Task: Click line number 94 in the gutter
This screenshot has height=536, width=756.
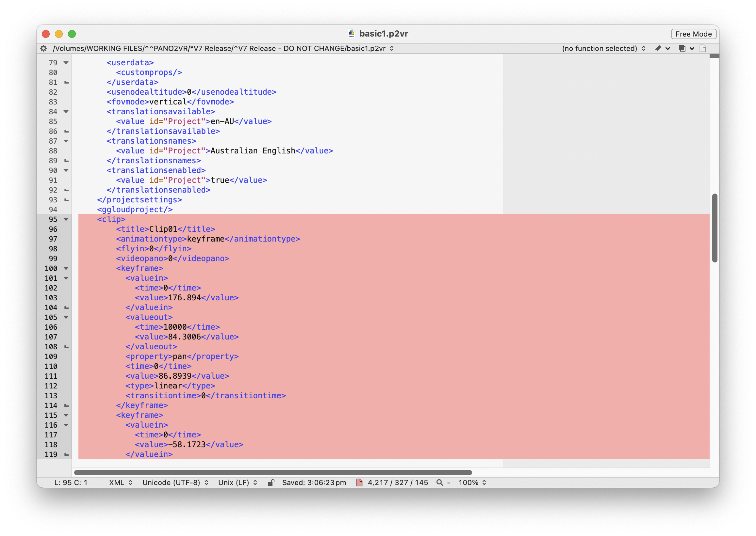Action: 53,210
